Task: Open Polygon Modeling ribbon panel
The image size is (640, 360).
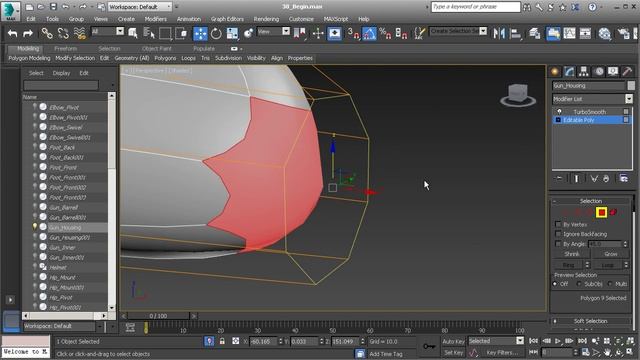Action: (x=29, y=58)
